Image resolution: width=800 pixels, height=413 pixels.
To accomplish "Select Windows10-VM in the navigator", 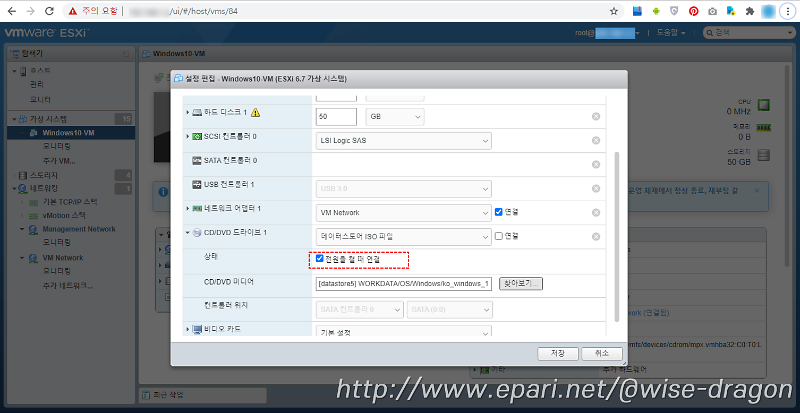I will coord(68,133).
